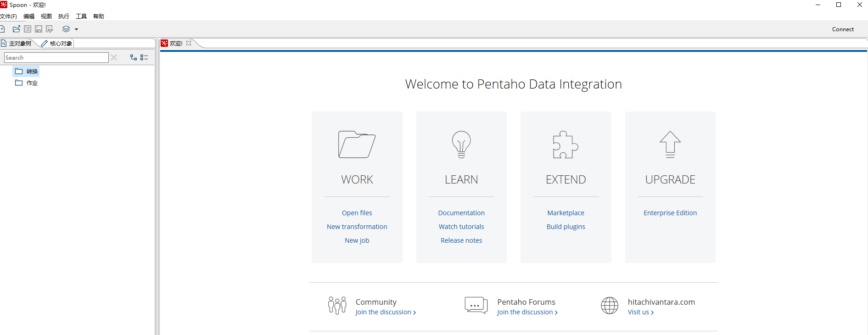Click Pentaho Forums Join the discussion link

pos(527,312)
